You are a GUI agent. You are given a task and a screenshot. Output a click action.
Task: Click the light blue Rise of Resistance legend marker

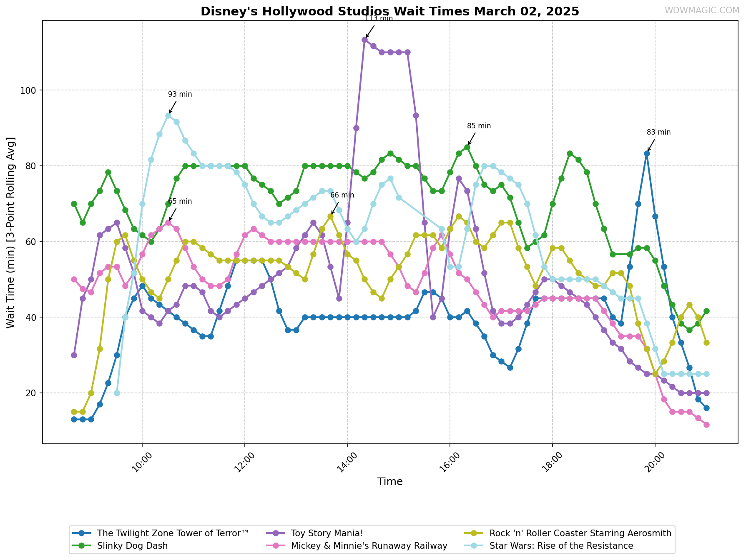pos(475,546)
